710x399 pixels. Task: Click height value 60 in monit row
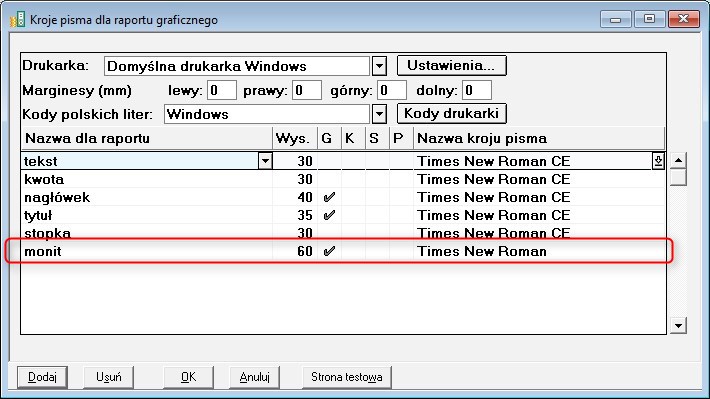point(305,251)
